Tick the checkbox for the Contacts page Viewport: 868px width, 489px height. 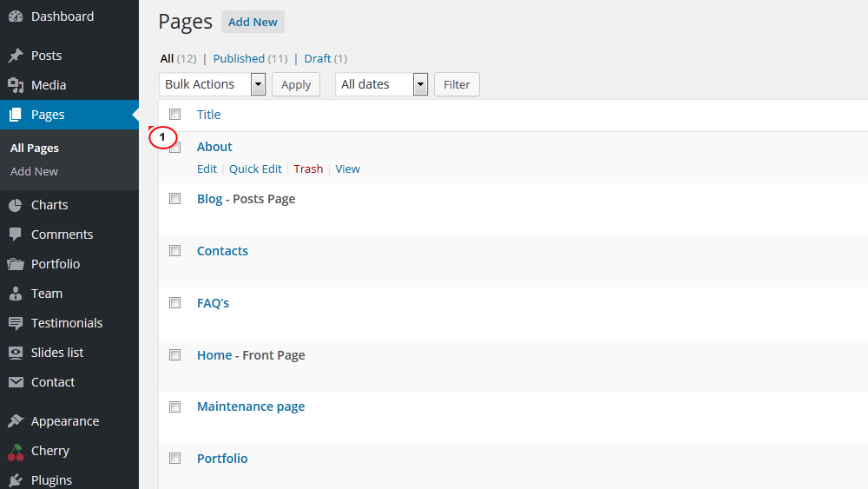(175, 250)
